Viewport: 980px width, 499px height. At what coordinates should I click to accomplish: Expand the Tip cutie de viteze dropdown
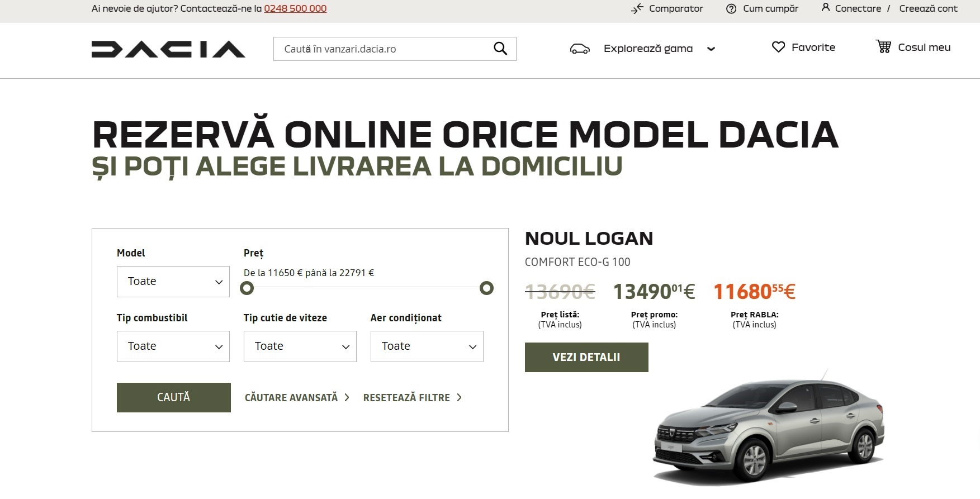point(300,346)
